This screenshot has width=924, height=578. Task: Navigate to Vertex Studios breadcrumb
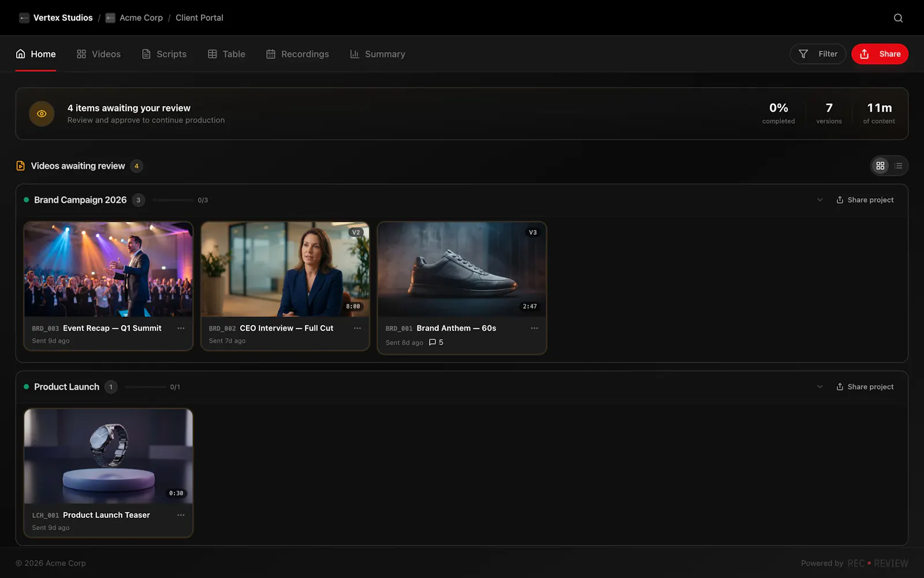[x=63, y=18]
